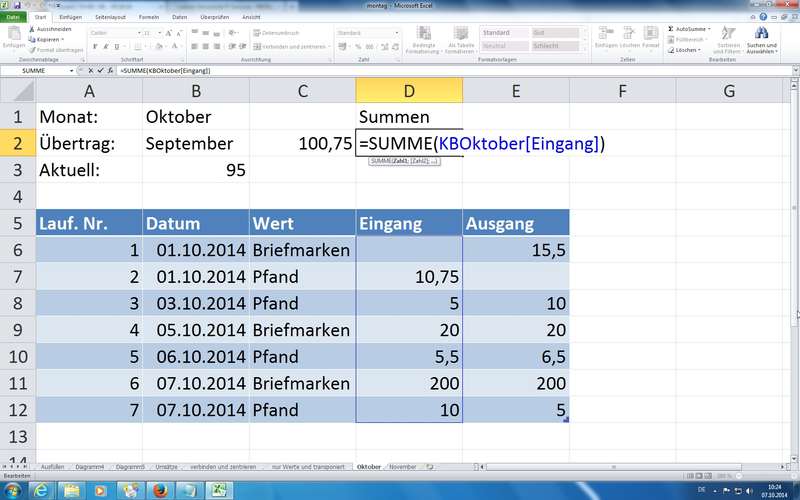
Task: Switch to the November sheet tab
Action: (402, 467)
